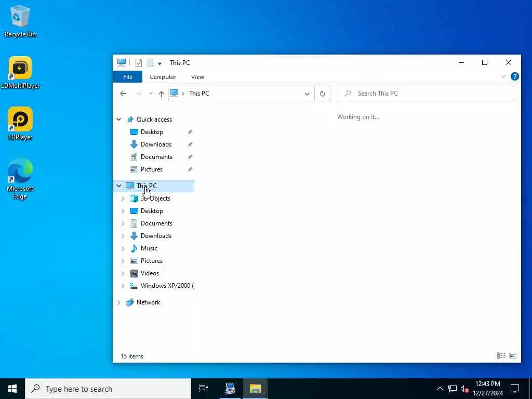Select Quick access in navigation pane

(x=154, y=119)
